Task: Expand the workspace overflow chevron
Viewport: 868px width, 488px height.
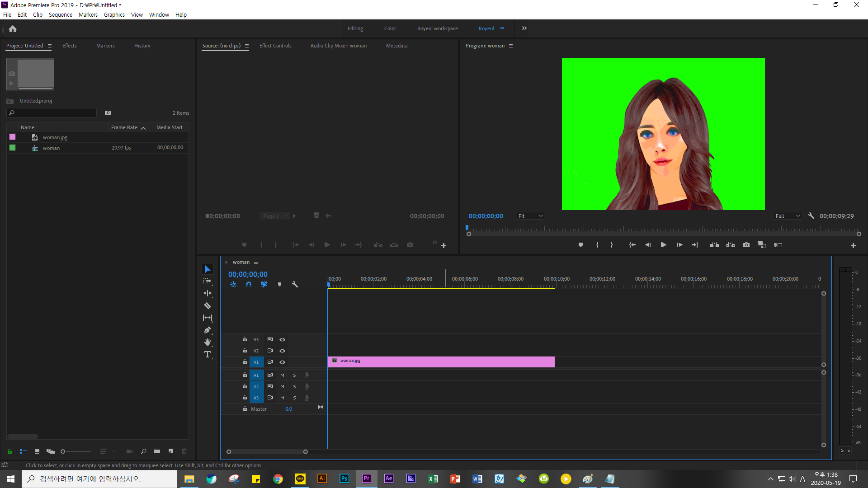Action: click(524, 28)
